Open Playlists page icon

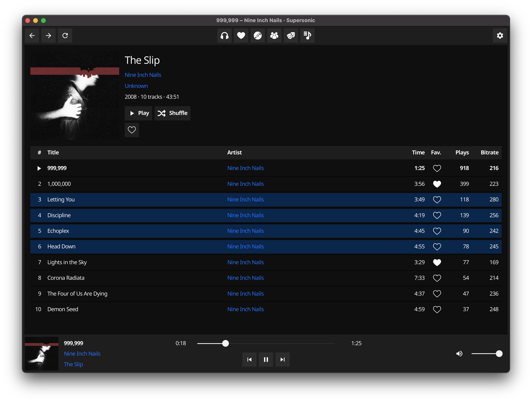307,36
